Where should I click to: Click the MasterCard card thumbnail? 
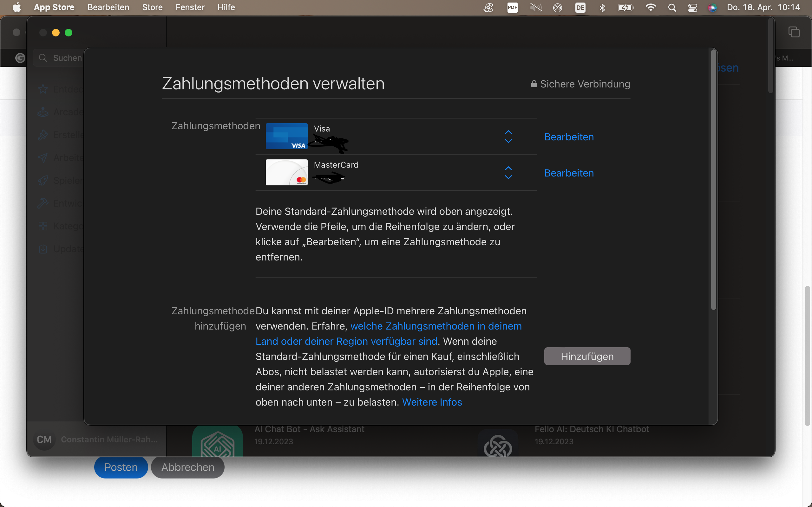click(286, 172)
